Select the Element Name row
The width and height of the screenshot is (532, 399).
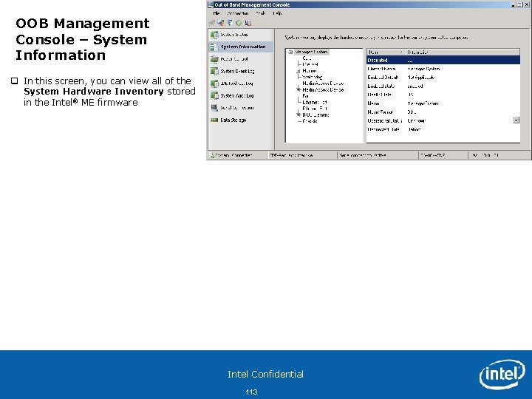[x=443, y=69]
